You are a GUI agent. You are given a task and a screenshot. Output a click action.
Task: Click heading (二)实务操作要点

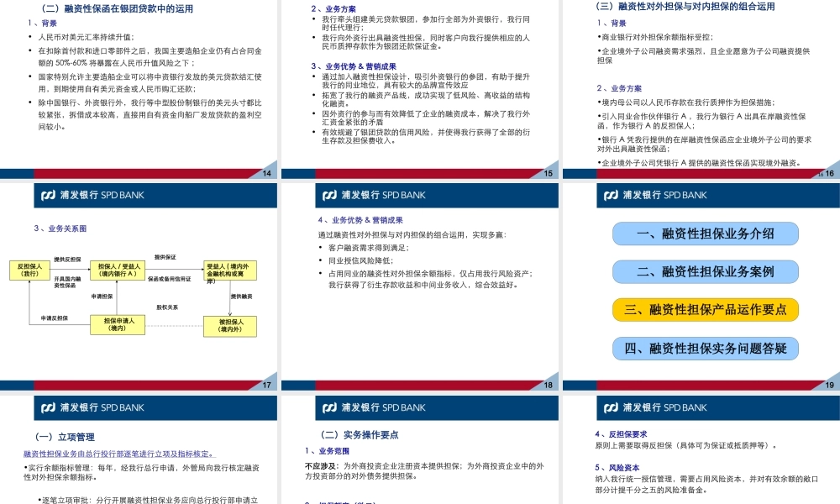point(360,435)
